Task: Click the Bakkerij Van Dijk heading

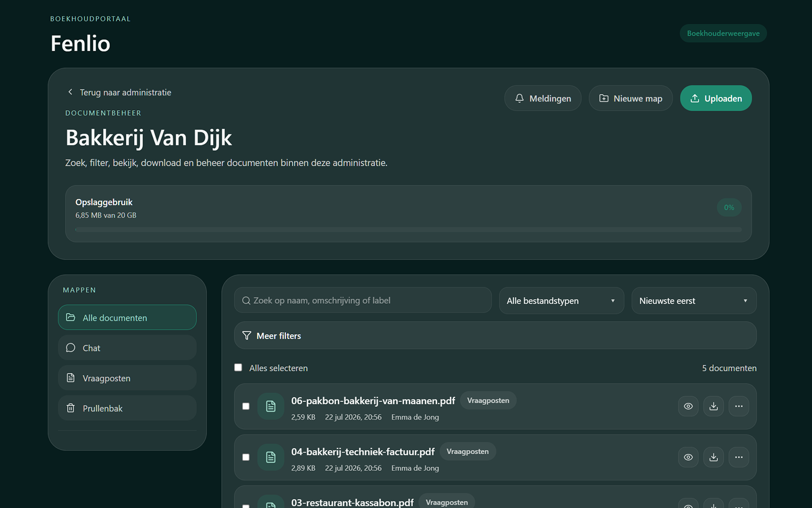Action: 149,138
